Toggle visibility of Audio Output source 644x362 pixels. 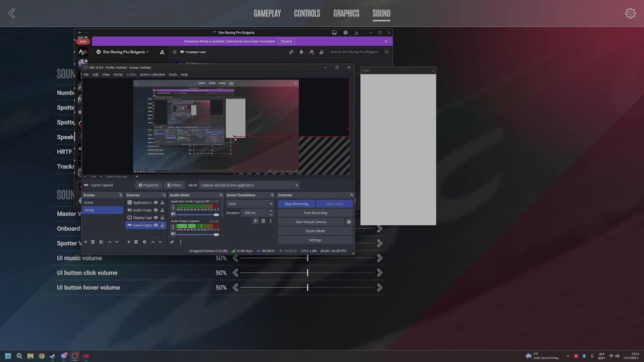coord(156,210)
